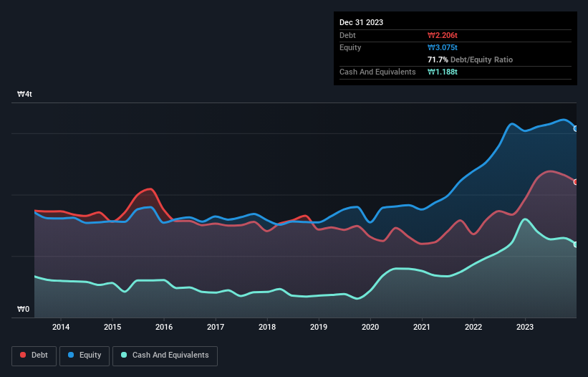Click the ₩4t y-axis label

(x=25, y=94)
